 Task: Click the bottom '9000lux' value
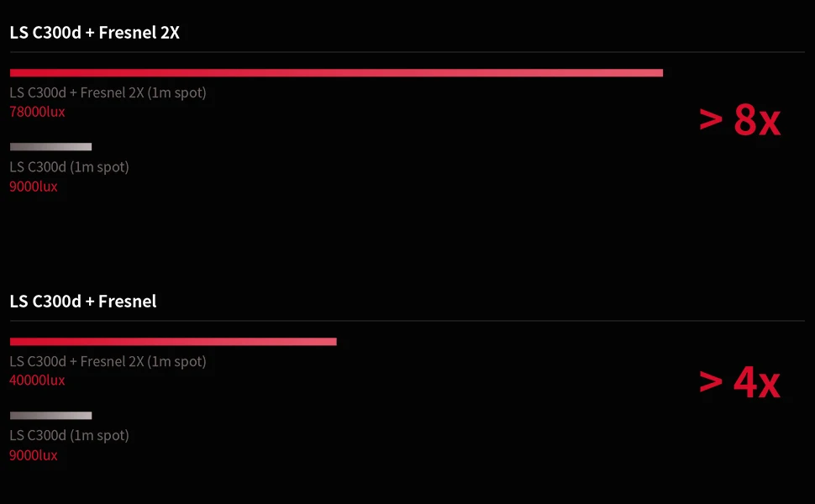(x=34, y=455)
